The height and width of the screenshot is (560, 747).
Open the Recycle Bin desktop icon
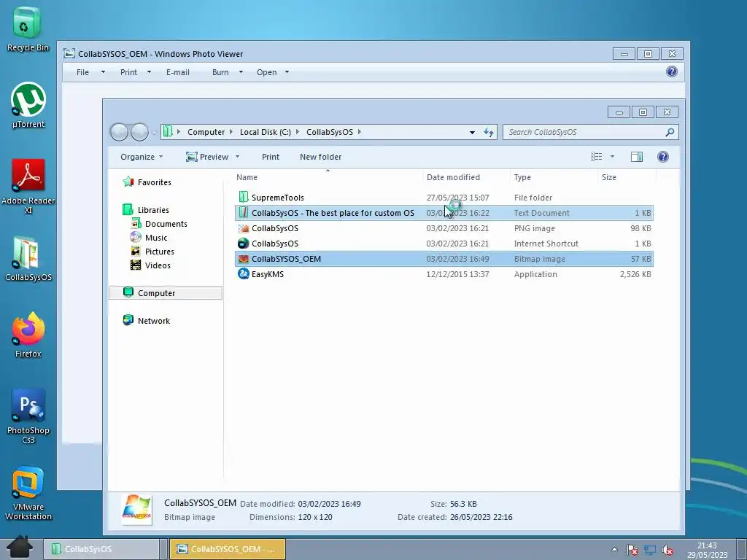coord(28,28)
